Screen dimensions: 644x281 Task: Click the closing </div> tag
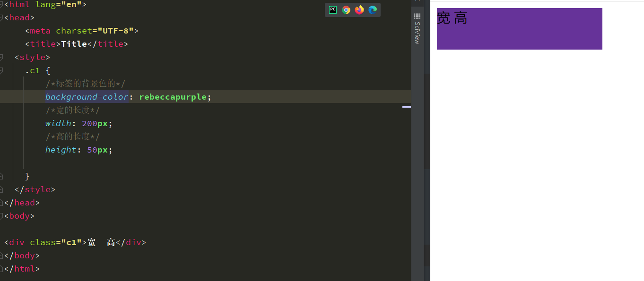pyautogui.click(x=131, y=242)
